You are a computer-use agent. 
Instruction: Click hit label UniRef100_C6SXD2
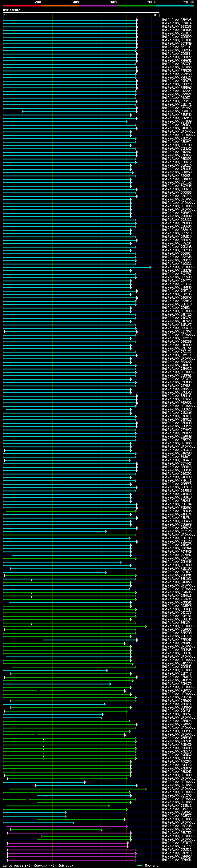177,64
